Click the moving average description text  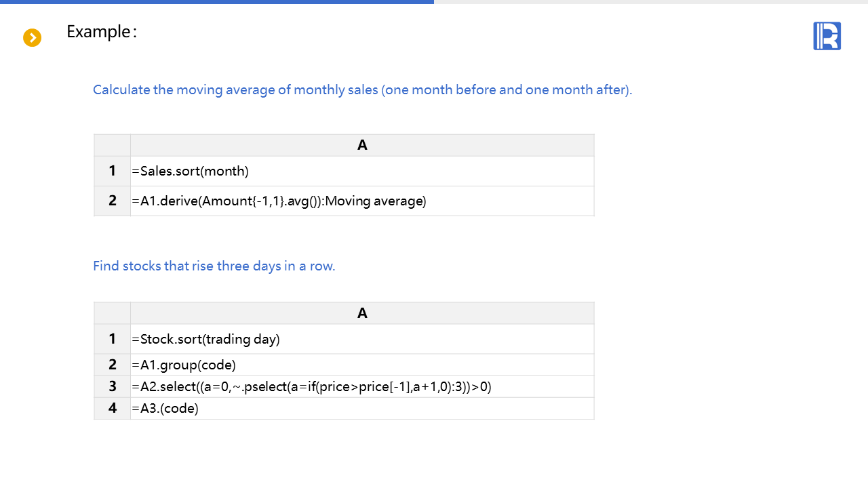coord(362,89)
